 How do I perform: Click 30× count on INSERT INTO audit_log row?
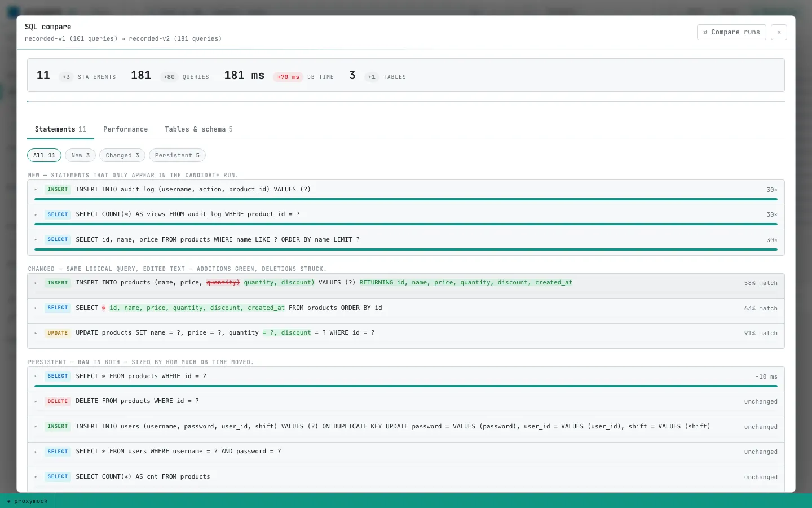(x=772, y=190)
